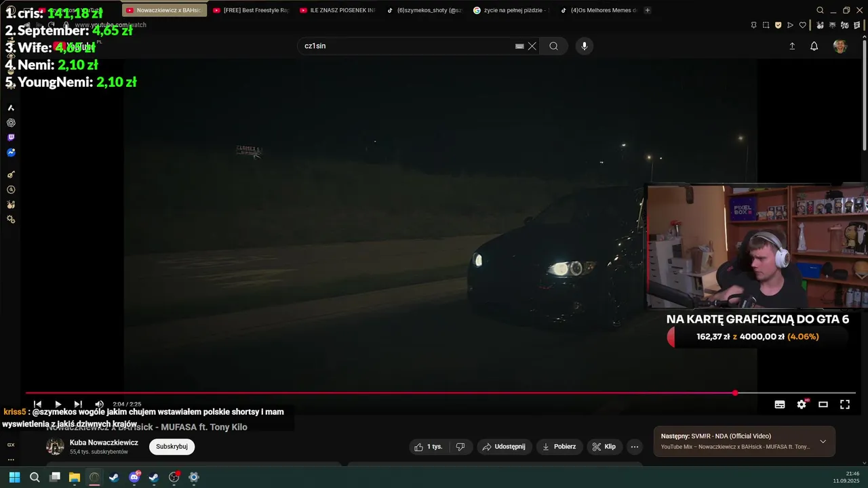The height and width of the screenshot is (488, 868).
Task: Open the YouTube upload/create icon
Action: [x=792, y=46]
